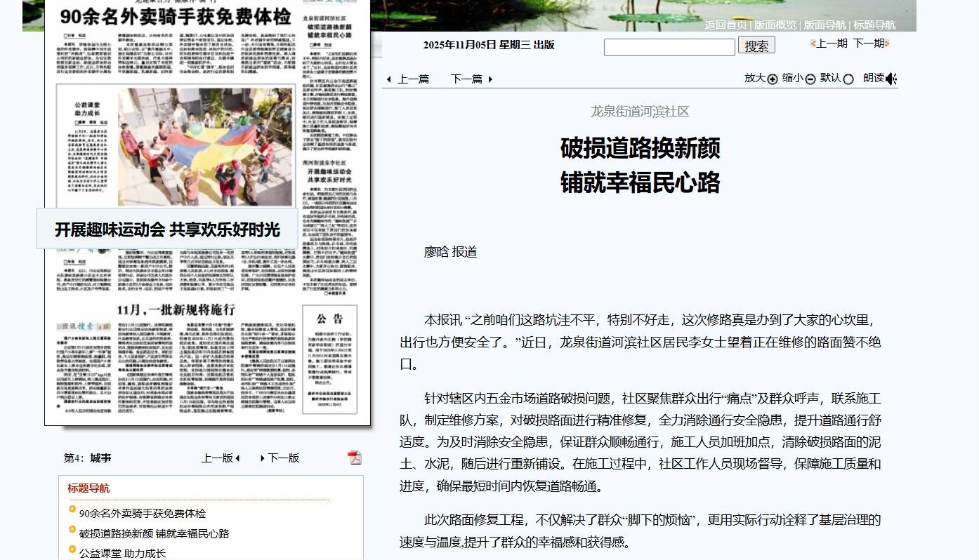Go to next page edition 下一版

tap(283, 458)
